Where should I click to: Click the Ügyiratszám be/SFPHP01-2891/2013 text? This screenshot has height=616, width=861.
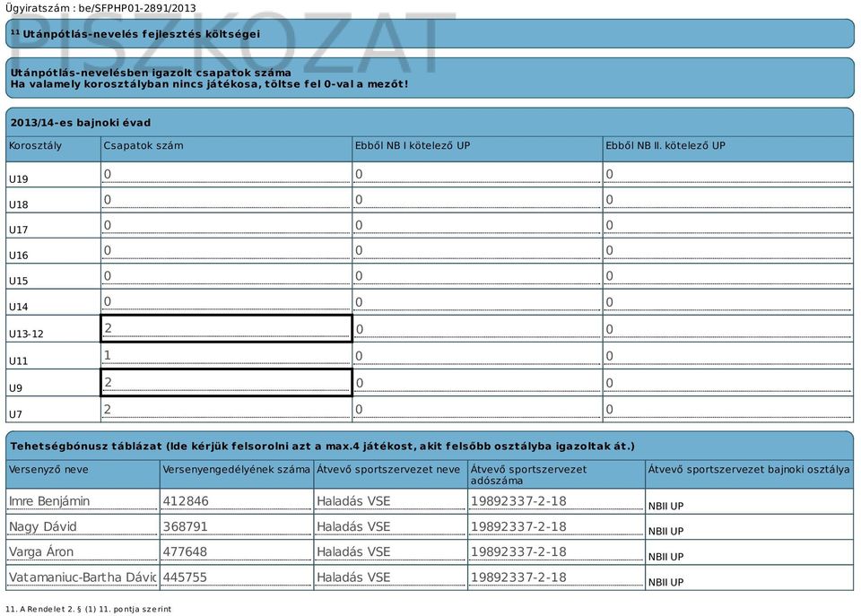pos(100,8)
